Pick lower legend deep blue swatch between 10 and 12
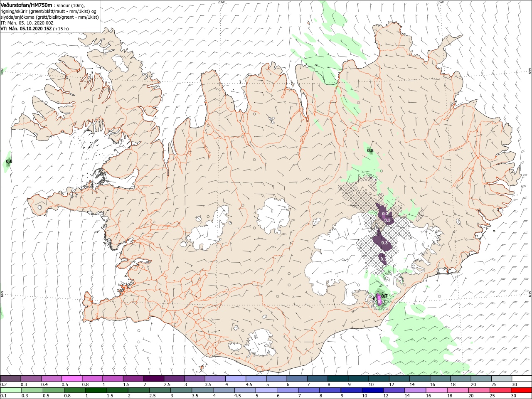The height and width of the screenshot is (399, 532). 372,390
